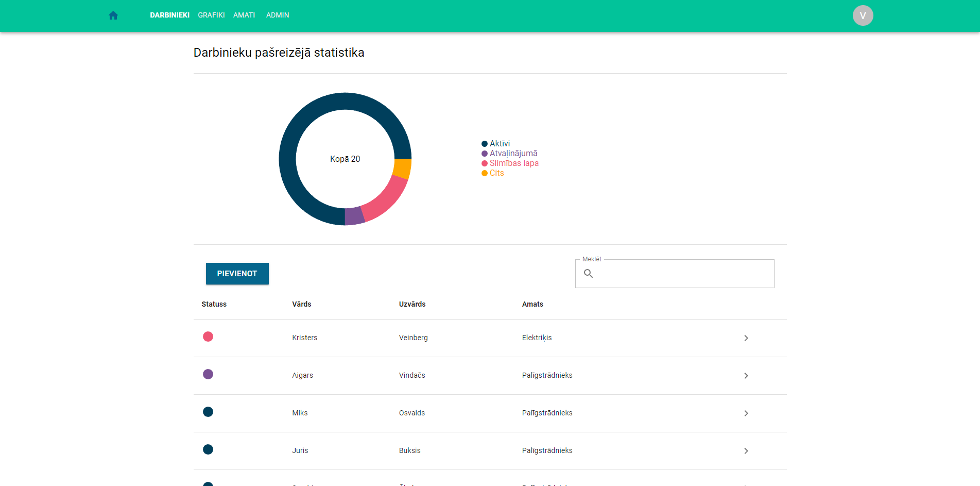Expand details for Aigars Vindačs
The height and width of the screenshot is (486, 980).
[x=746, y=376]
